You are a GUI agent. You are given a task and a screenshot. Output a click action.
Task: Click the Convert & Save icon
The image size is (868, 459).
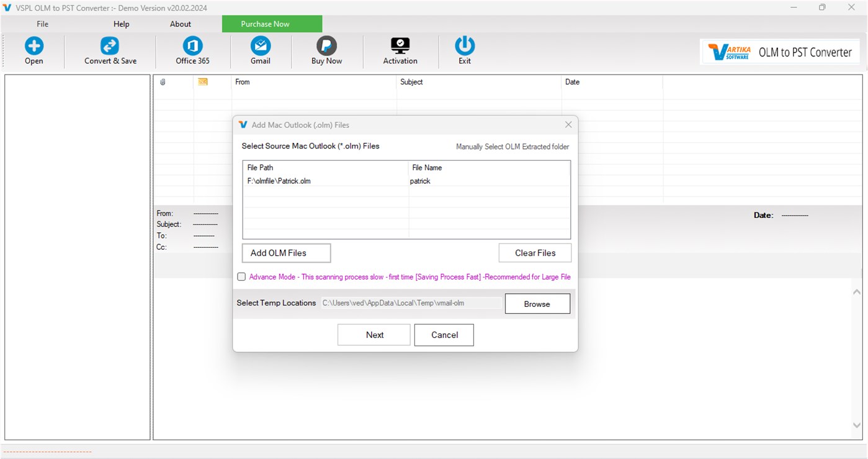110,51
